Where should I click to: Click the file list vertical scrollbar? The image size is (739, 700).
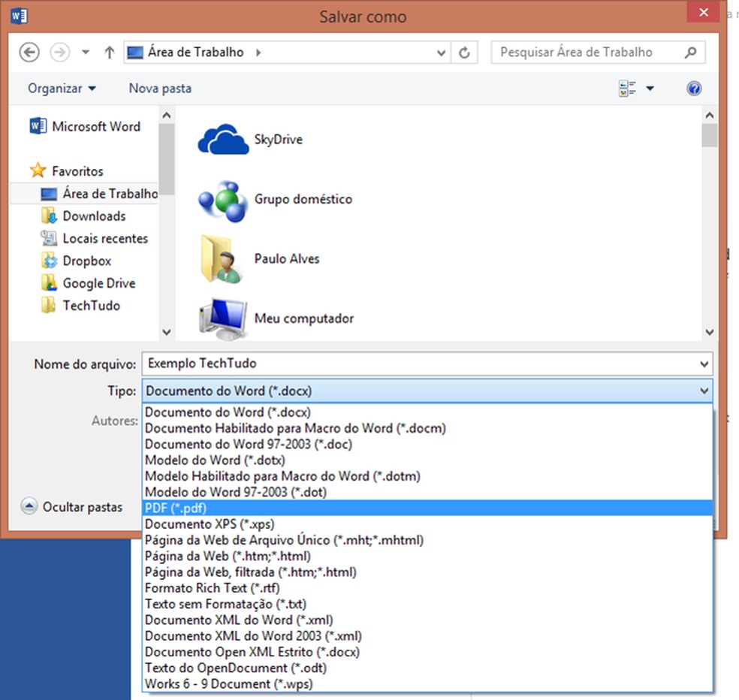pos(708,225)
